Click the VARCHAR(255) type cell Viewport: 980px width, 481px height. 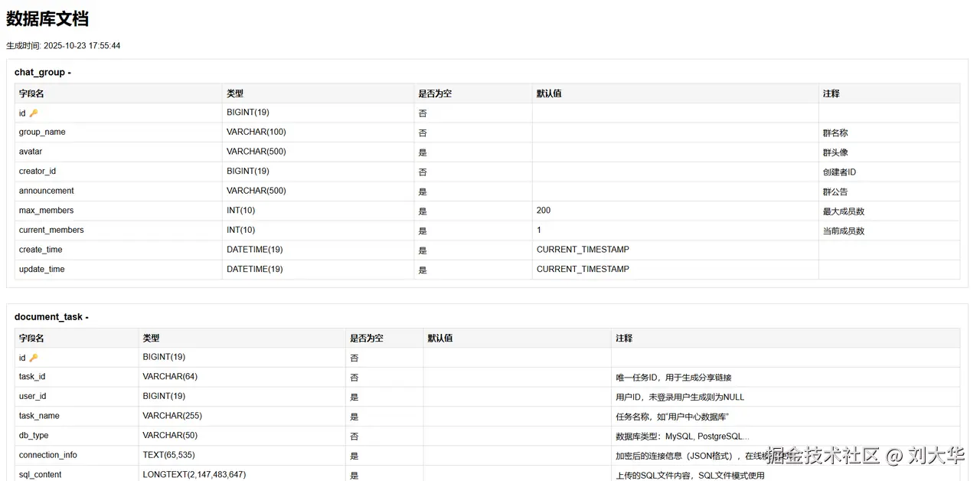(x=242, y=416)
